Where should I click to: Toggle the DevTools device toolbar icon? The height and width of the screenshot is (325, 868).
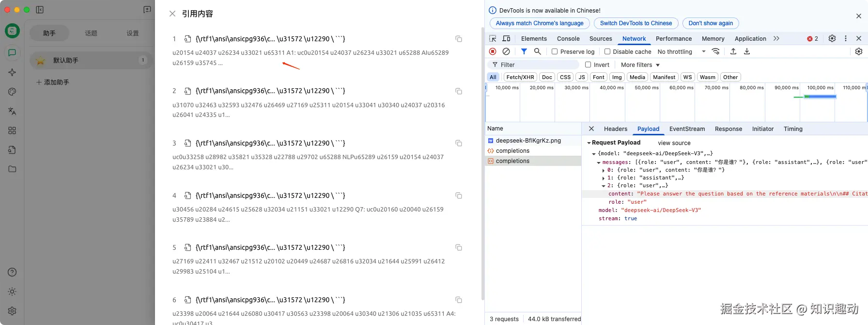click(506, 38)
